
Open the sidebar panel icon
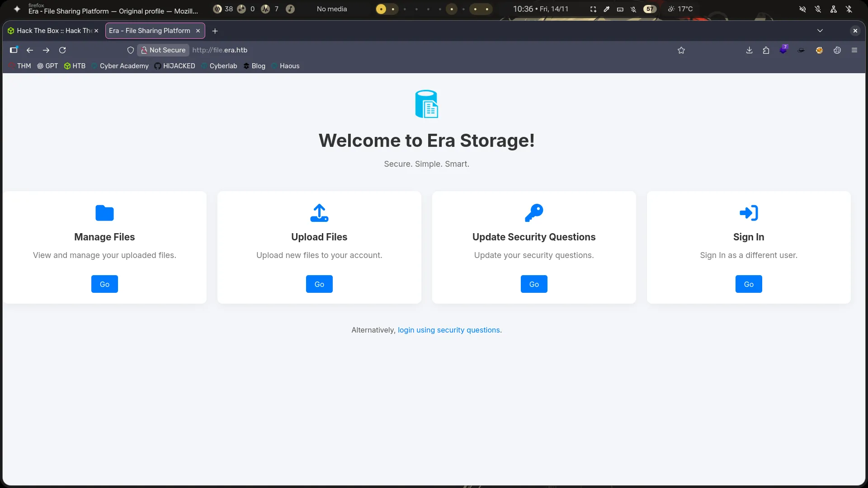click(14, 50)
